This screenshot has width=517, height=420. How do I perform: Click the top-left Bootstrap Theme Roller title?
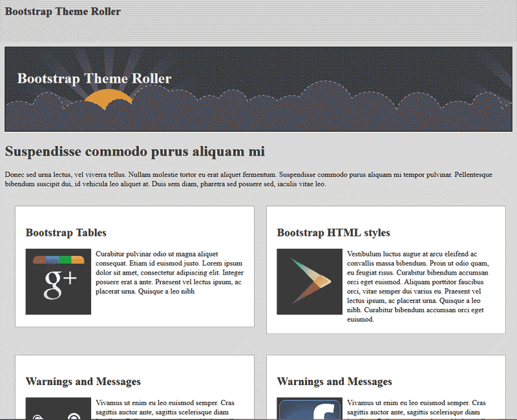tap(63, 12)
